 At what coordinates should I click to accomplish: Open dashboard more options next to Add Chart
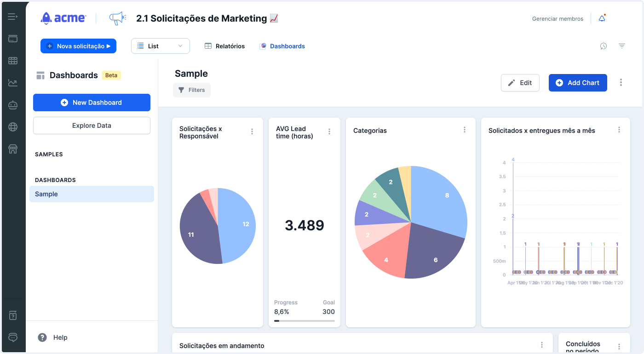tap(621, 83)
